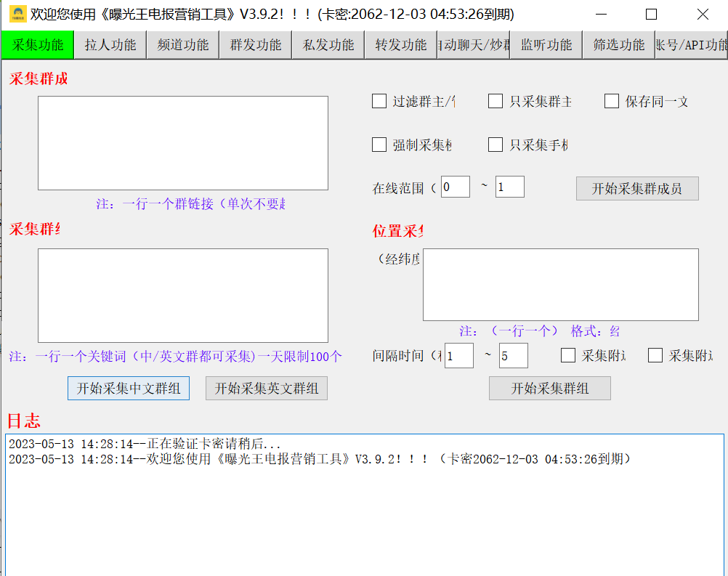Switch to the 私发功能 tab
Viewport: 728px width, 576px height.
[328, 44]
